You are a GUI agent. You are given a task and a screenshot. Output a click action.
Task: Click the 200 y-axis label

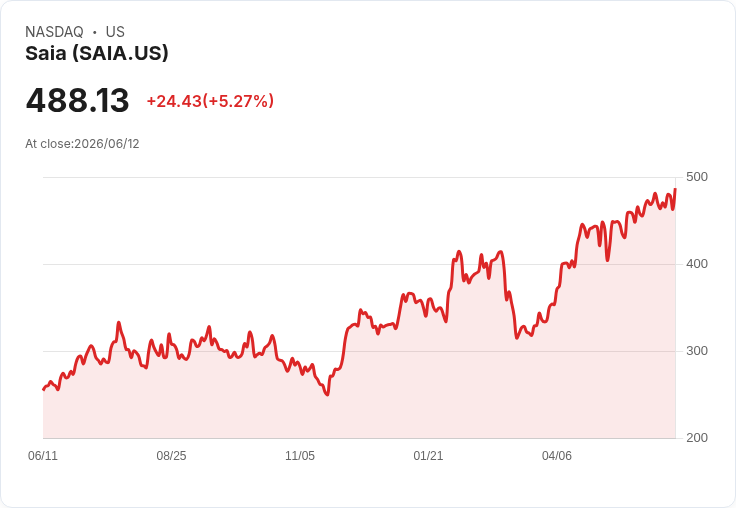coord(697,438)
